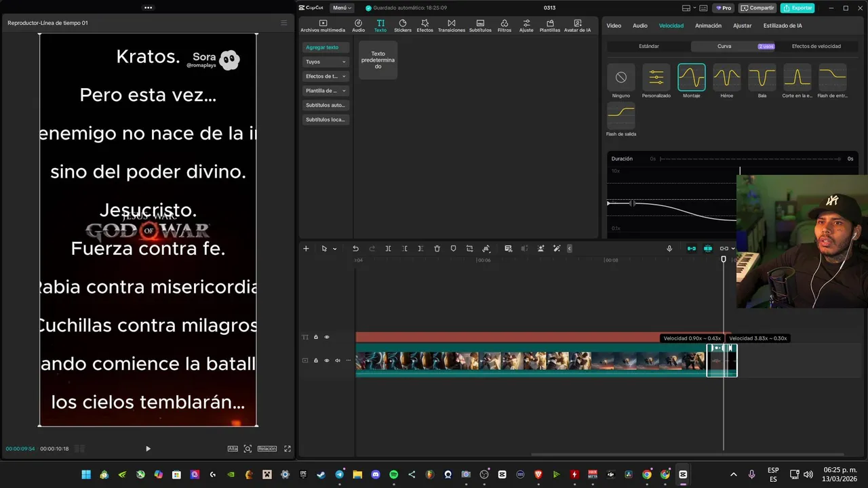Click the focus zoom icon under the preview
This screenshot has width=868, height=488.
pyautogui.click(x=248, y=449)
